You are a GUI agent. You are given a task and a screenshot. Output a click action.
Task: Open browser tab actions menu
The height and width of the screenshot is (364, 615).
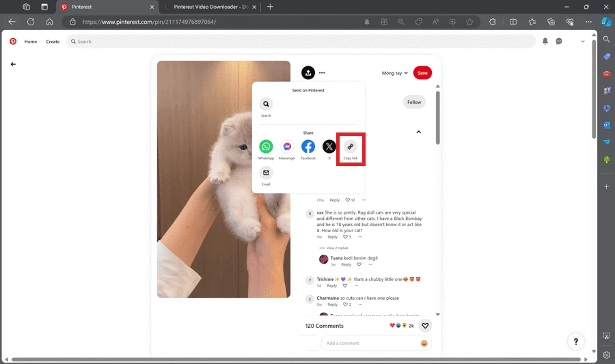click(44, 7)
